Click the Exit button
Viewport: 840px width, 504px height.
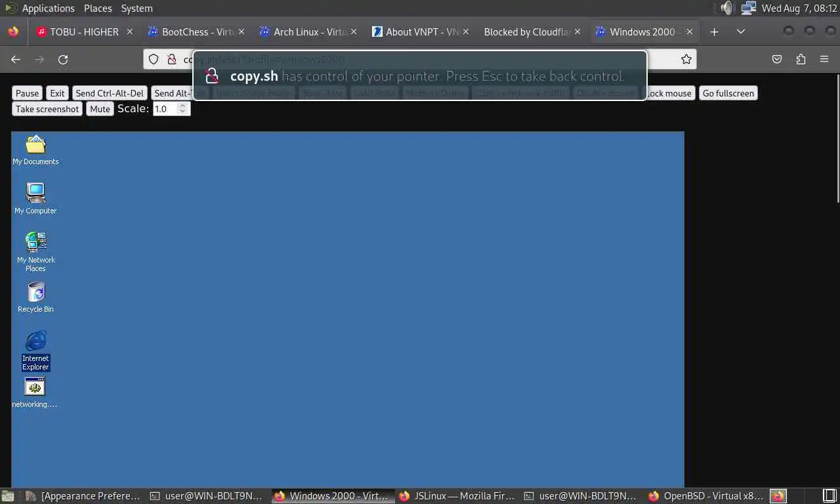point(58,93)
